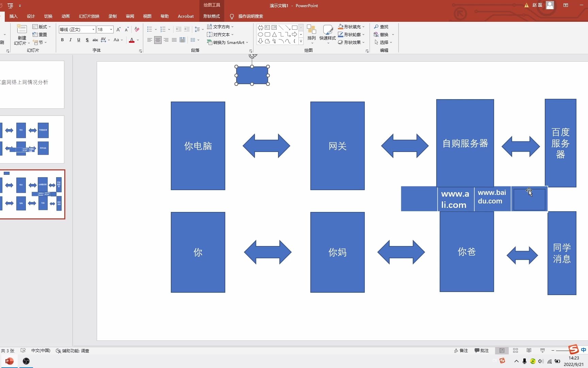
Task: Click Find (查找) in editing group
Action: [x=381, y=27]
